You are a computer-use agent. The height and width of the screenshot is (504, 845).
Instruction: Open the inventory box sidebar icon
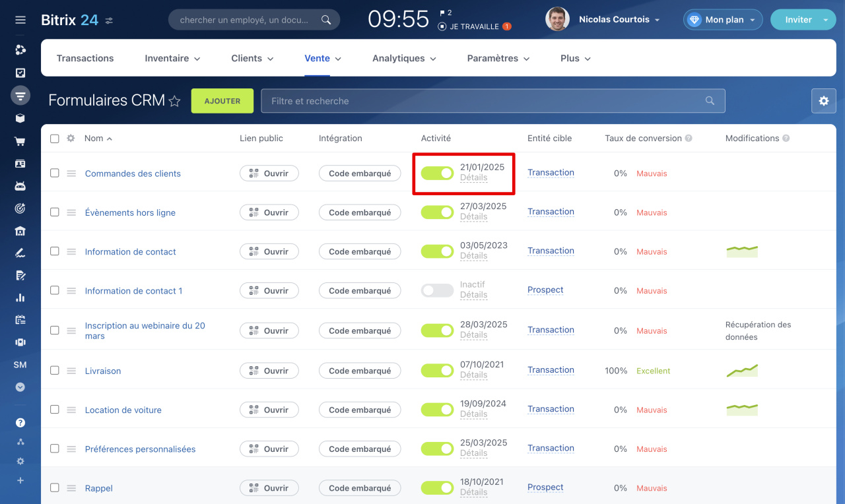pyautogui.click(x=20, y=119)
